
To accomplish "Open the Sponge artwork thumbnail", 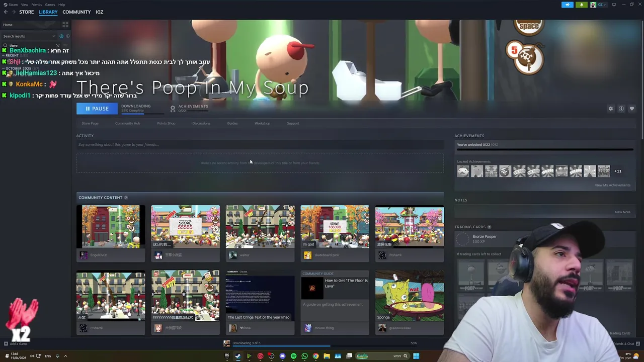I will coord(410,296).
